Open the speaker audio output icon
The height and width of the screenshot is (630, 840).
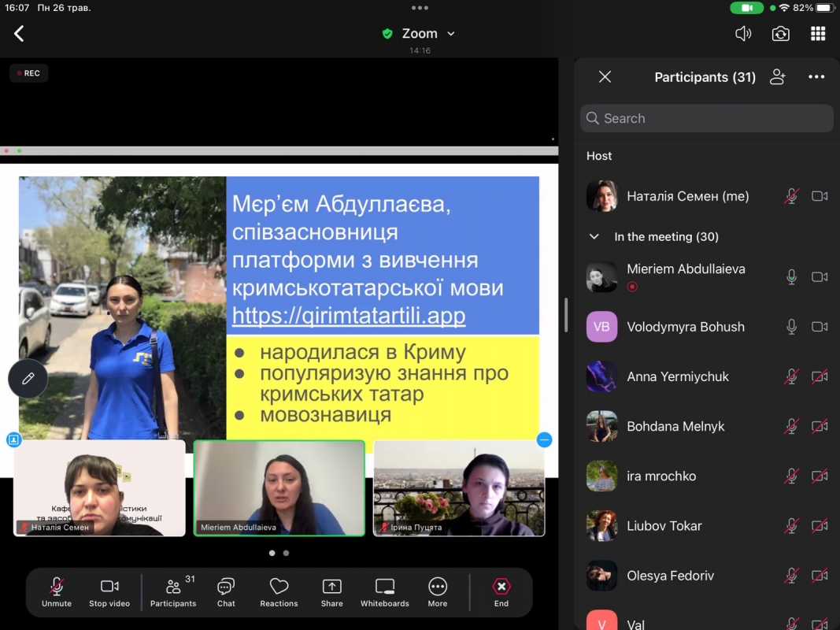742,34
